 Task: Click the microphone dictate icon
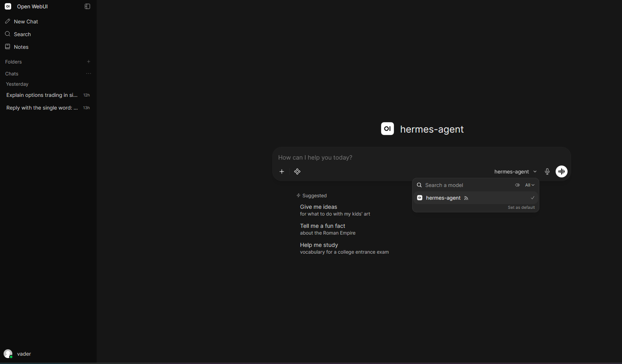pos(547,171)
